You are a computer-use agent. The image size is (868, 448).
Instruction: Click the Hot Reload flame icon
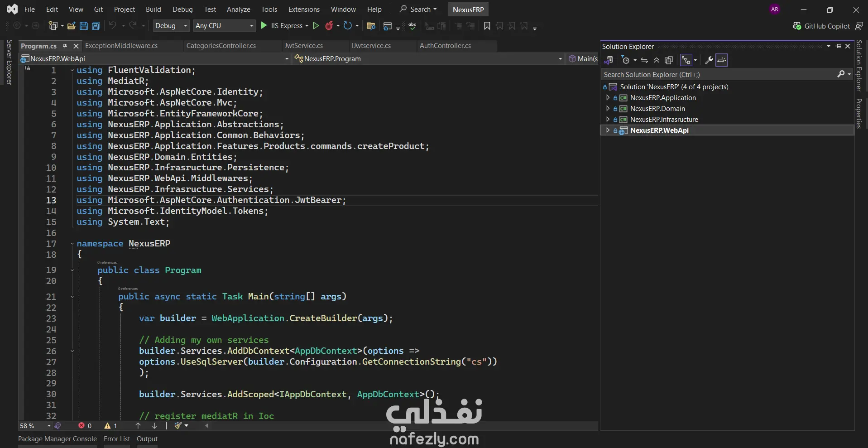click(329, 26)
